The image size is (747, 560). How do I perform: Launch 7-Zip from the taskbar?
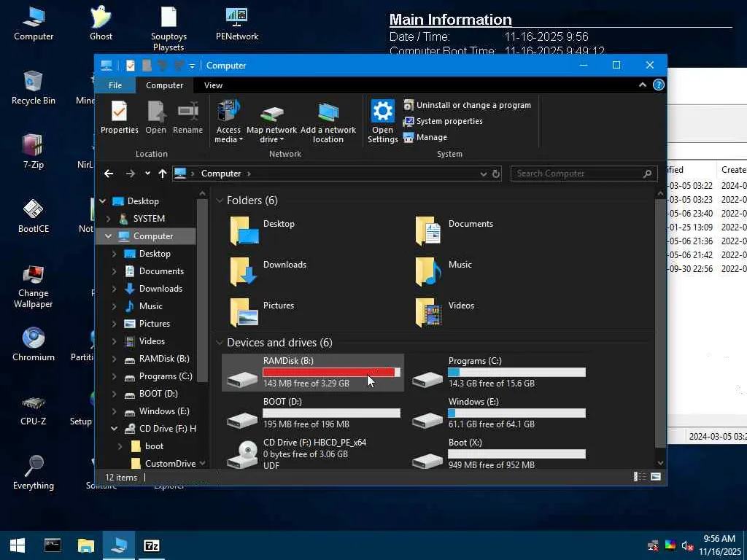tap(152, 545)
